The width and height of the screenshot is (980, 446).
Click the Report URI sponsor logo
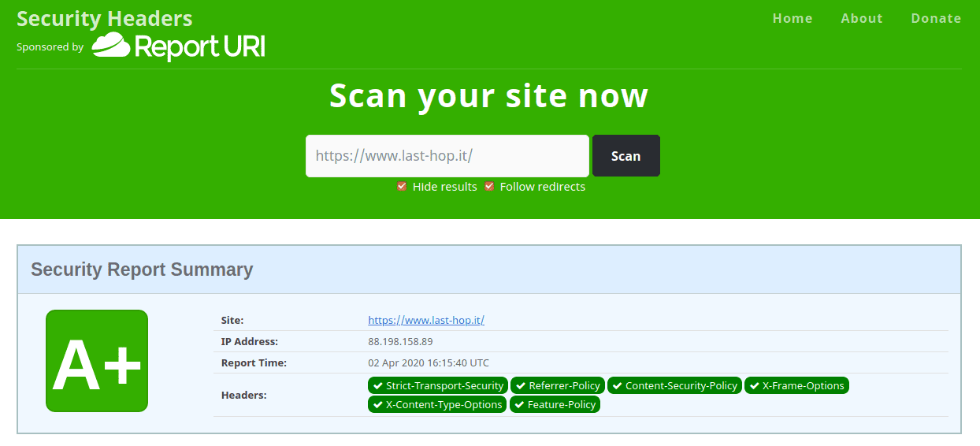click(x=178, y=46)
